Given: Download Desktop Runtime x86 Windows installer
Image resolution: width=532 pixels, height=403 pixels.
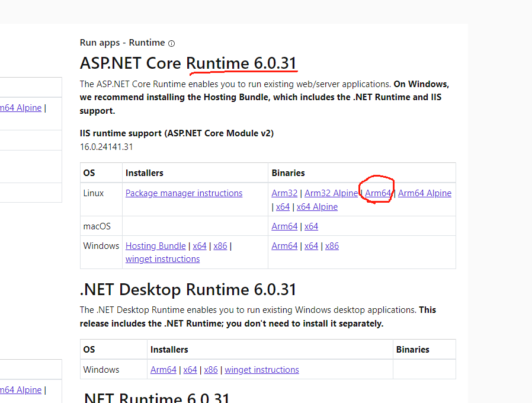Looking at the screenshot, I should point(211,370).
